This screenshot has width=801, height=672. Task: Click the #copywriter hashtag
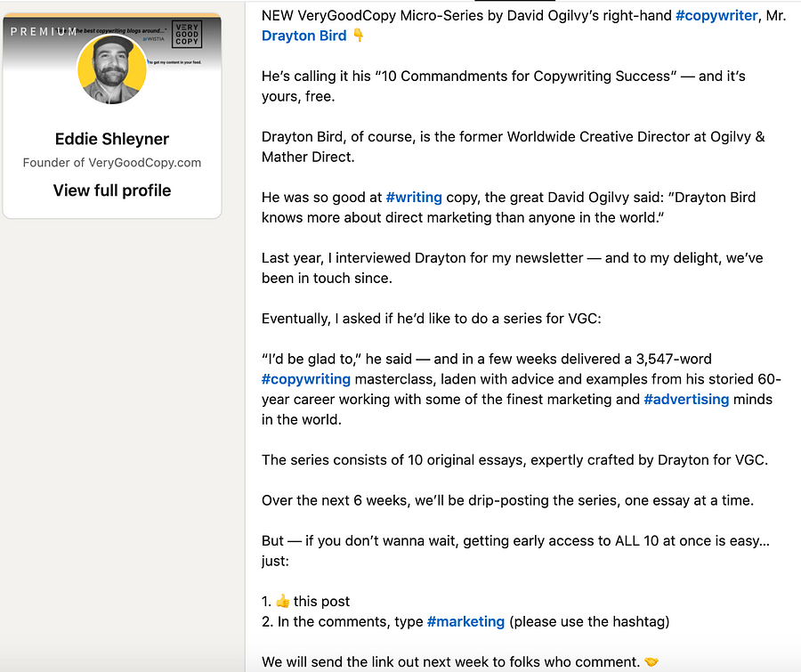(x=716, y=15)
